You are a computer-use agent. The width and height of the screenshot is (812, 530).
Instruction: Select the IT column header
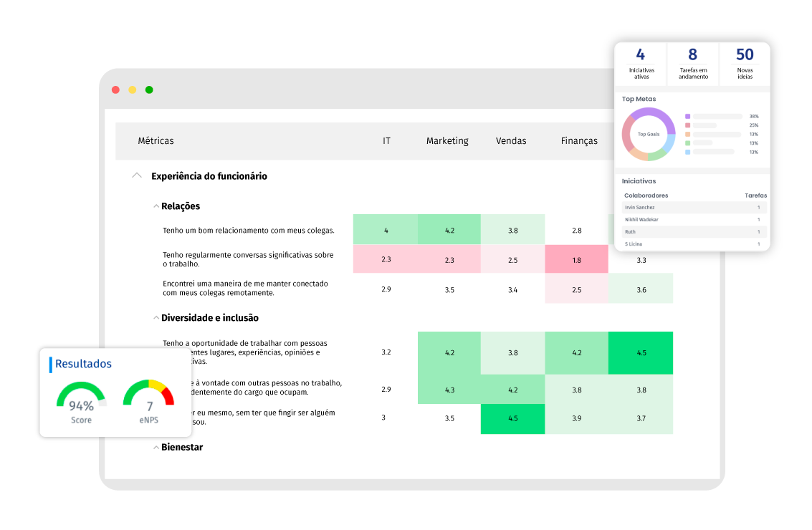click(x=386, y=140)
